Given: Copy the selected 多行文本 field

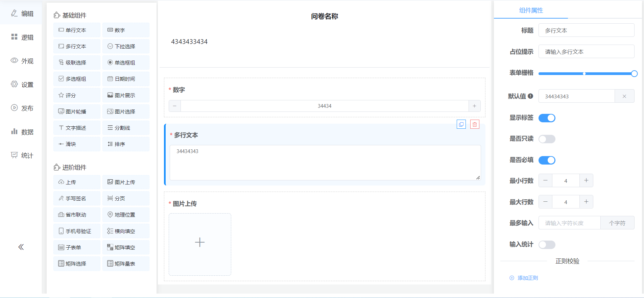Looking at the screenshot, I should 461,124.
